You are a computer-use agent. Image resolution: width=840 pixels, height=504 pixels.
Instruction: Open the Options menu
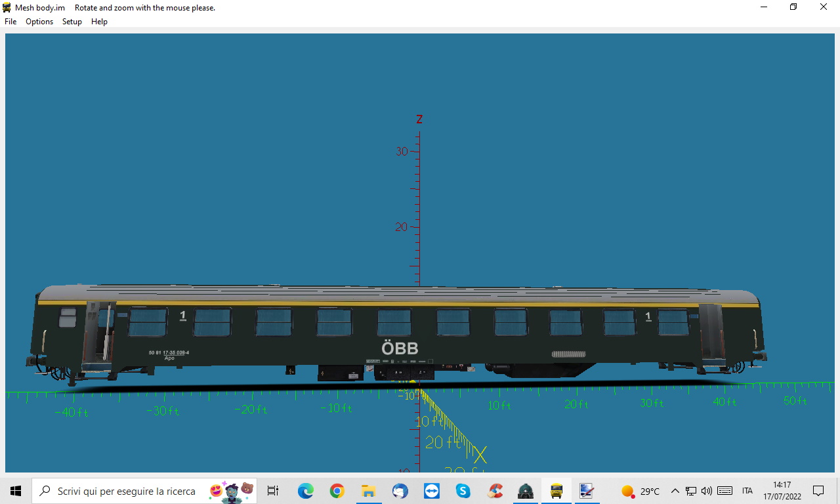point(39,22)
